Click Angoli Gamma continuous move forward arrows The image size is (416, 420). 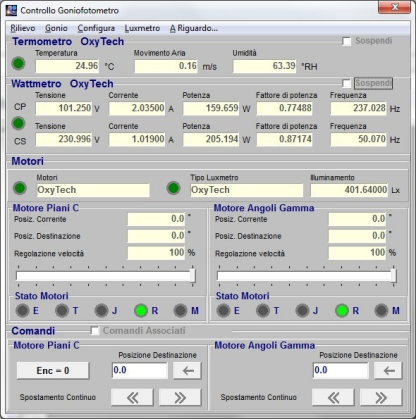pyautogui.click(x=381, y=397)
